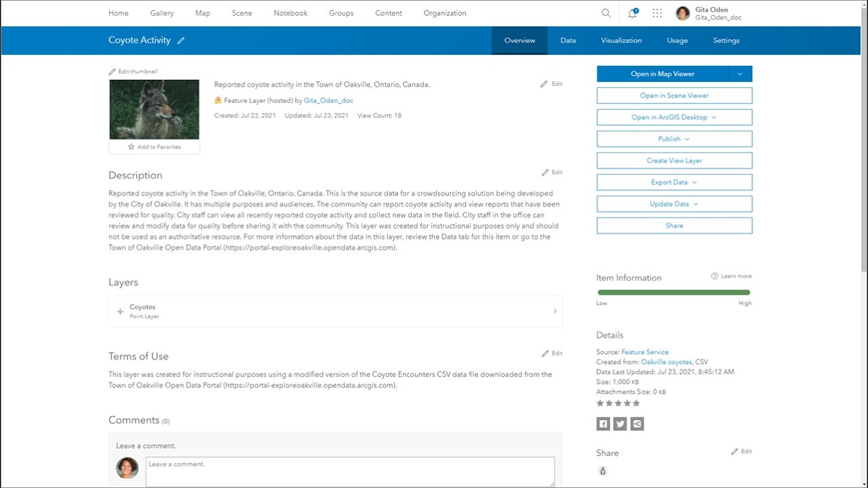The image size is (868, 488).
Task: Click Gita Oden profile avatar
Action: tap(683, 13)
